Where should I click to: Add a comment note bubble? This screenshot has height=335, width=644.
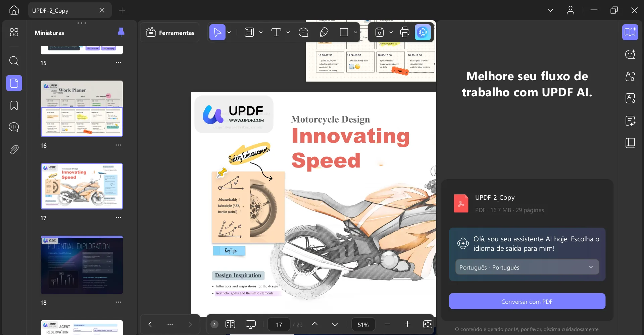[x=303, y=33]
